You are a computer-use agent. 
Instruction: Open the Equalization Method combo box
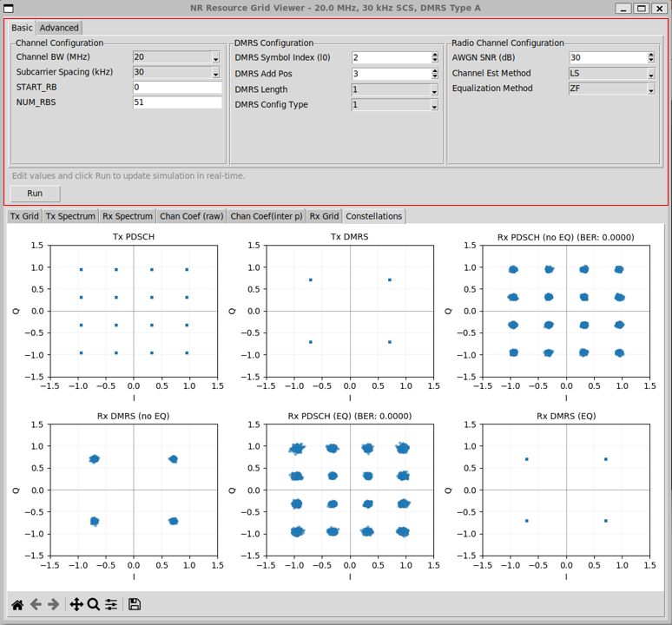(650, 89)
